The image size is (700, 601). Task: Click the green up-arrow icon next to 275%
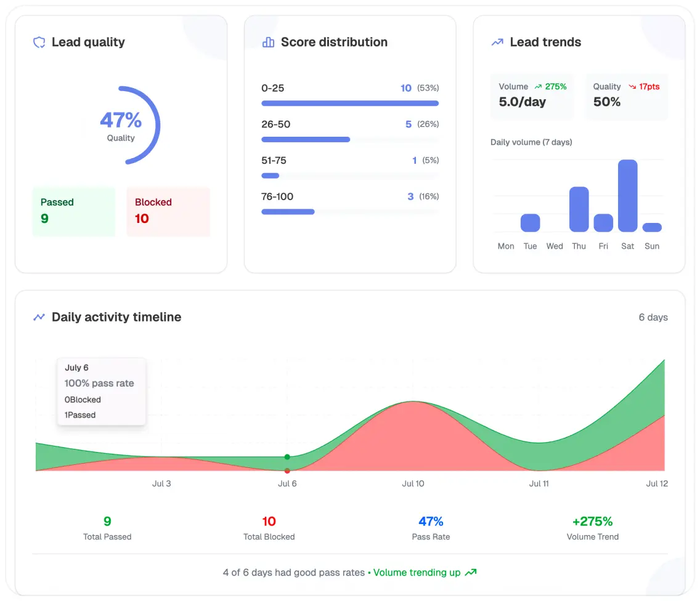click(x=539, y=87)
